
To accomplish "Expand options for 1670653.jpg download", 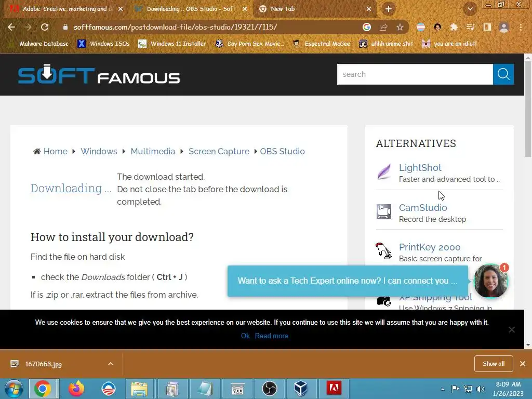I will tap(111, 364).
